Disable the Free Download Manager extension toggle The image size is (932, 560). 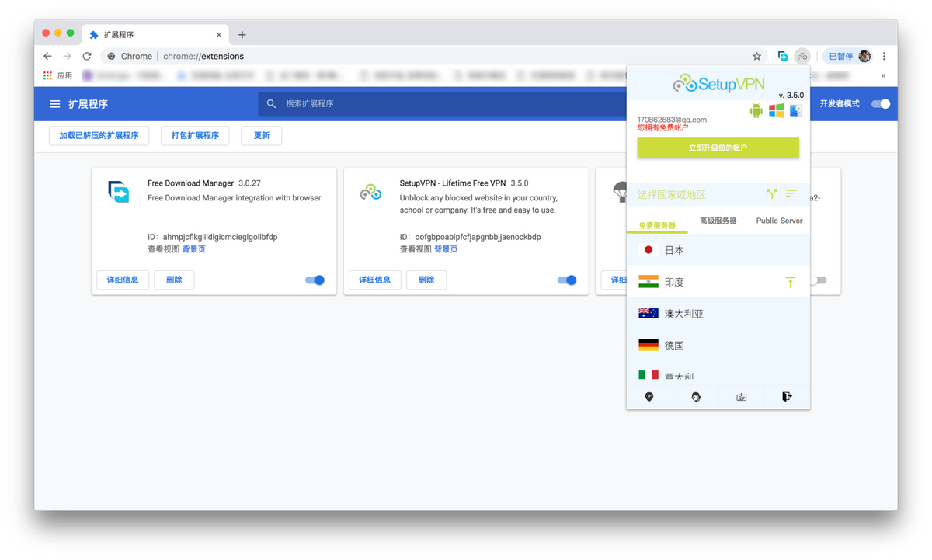pyautogui.click(x=315, y=280)
